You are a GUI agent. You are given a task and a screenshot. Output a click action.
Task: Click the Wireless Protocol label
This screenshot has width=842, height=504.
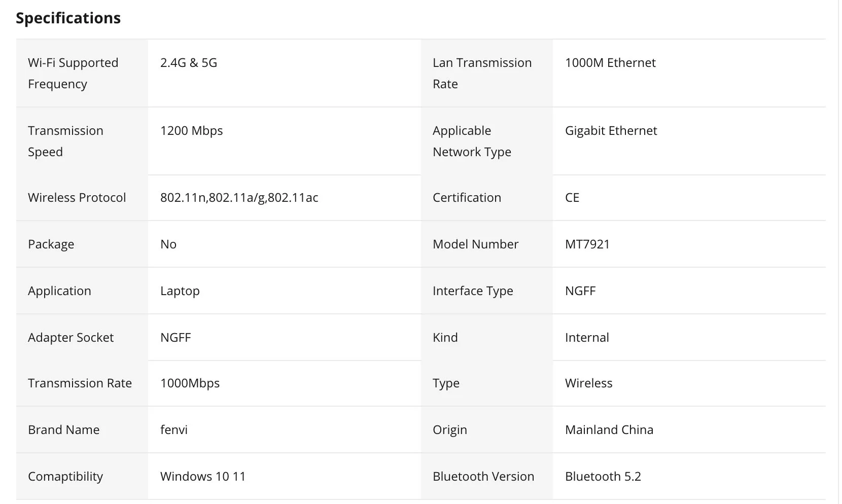77,198
